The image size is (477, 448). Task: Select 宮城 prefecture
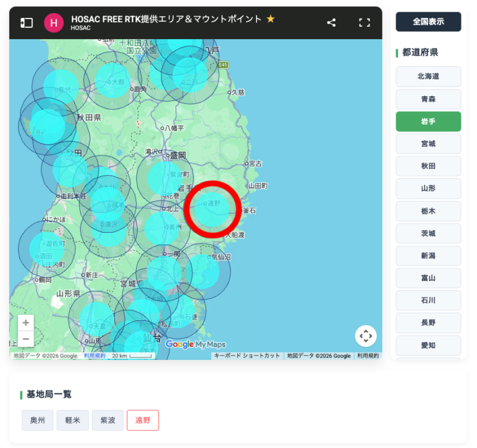point(429,144)
